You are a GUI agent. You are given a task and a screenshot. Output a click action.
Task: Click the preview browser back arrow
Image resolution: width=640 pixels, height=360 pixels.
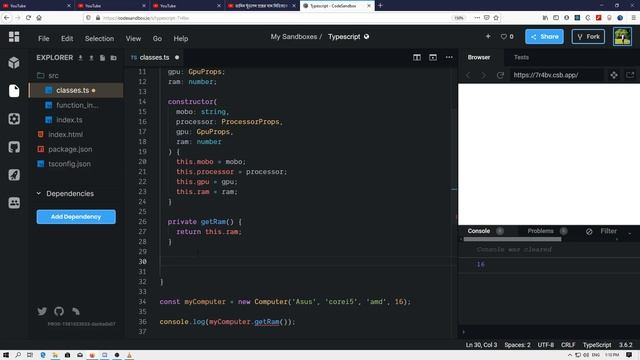pos(468,75)
